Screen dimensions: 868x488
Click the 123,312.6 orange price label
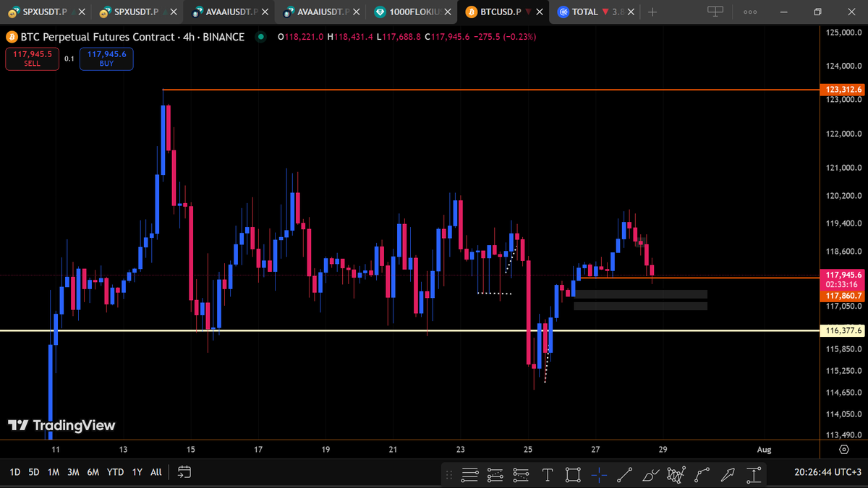(x=843, y=90)
